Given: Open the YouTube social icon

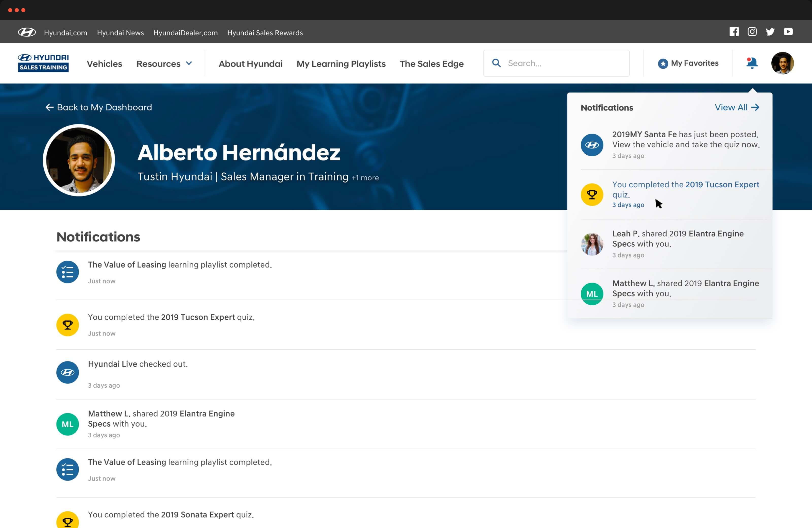Looking at the screenshot, I should [x=788, y=32].
